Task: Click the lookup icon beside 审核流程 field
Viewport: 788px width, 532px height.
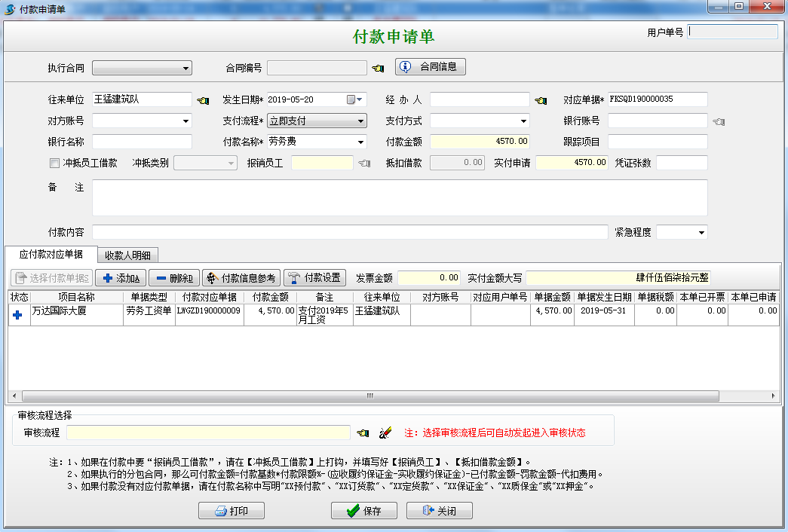Action: pyautogui.click(x=361, y=433)
